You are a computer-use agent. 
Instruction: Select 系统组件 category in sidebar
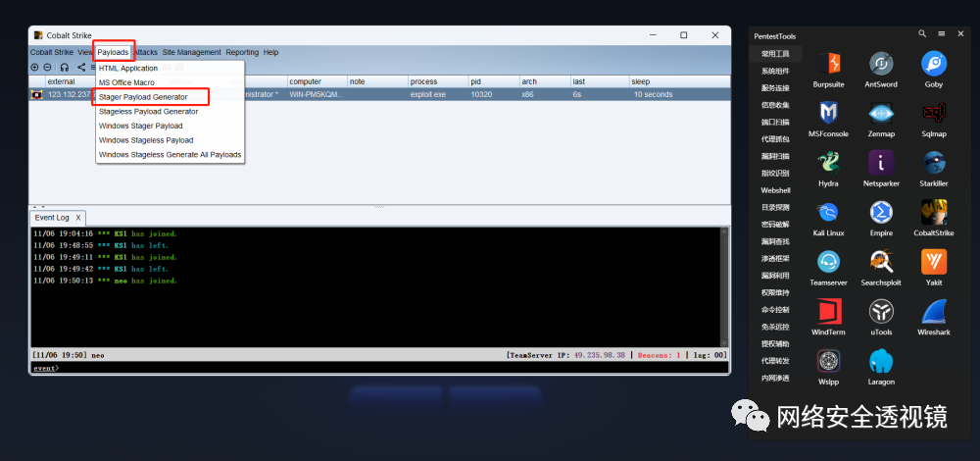[x=775, y=72]
